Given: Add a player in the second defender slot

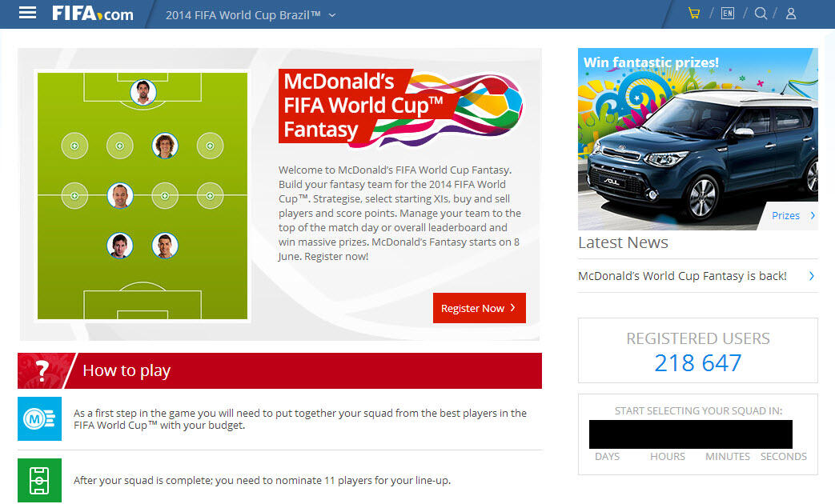Looking at the screenshot, I should 120,146.
